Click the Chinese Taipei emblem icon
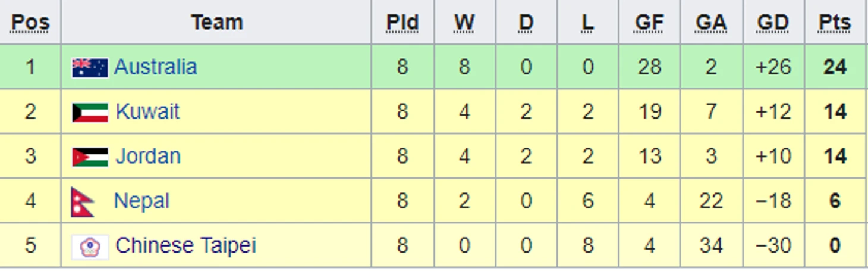 [90, 247]
